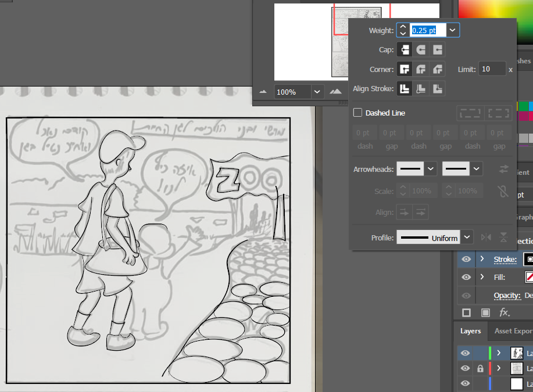
Task: Unlock the second layer via lock icon
Action: point(480,368)
